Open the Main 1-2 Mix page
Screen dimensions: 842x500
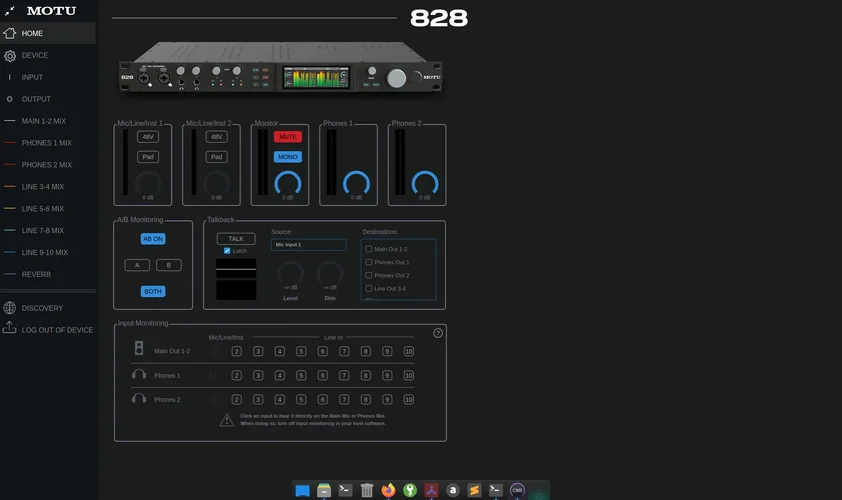(44, 121)
